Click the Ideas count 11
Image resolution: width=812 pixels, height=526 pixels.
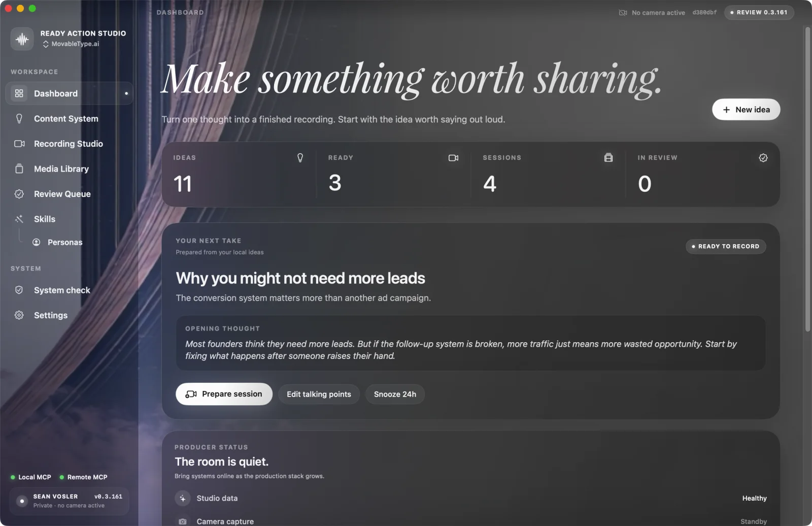(183, 184)
